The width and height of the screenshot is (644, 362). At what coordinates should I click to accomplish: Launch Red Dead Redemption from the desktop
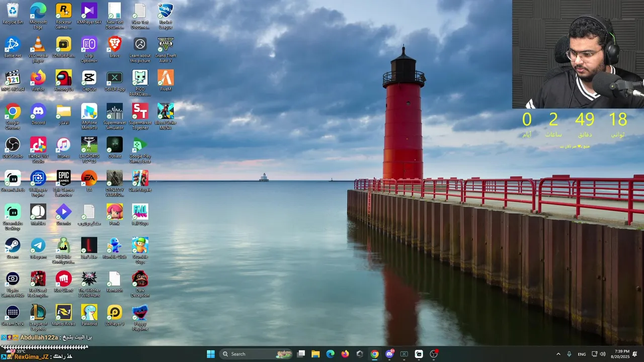[38, 285]
